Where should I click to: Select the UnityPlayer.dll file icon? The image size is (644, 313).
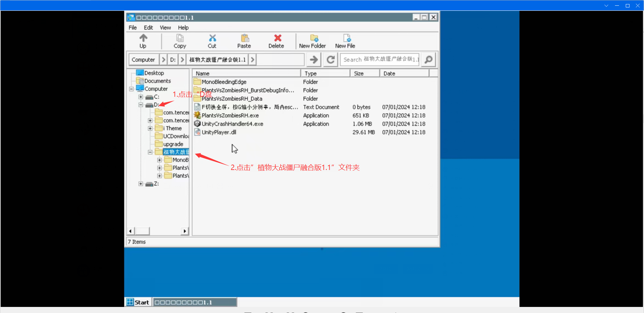pyautogui.click(x=197, y=132)
